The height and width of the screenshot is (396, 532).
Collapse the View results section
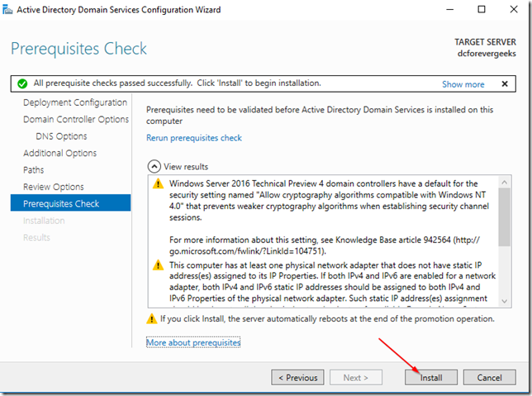[153, 165]
